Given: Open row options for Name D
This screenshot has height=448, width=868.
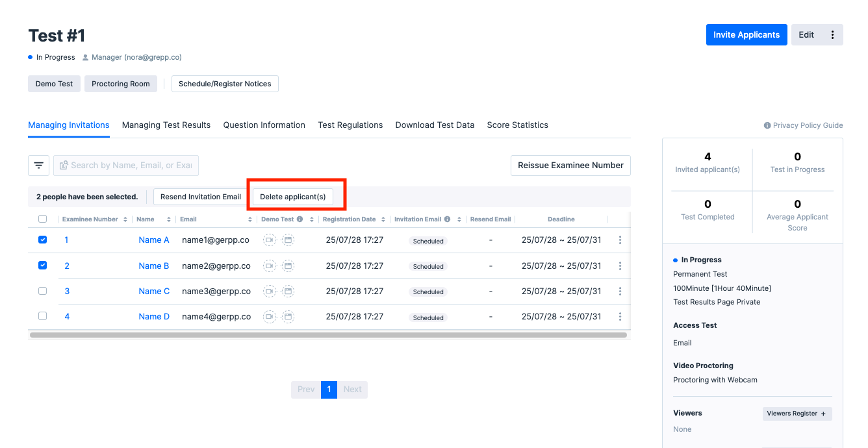Looking at the screenshot, I should 620,317.
